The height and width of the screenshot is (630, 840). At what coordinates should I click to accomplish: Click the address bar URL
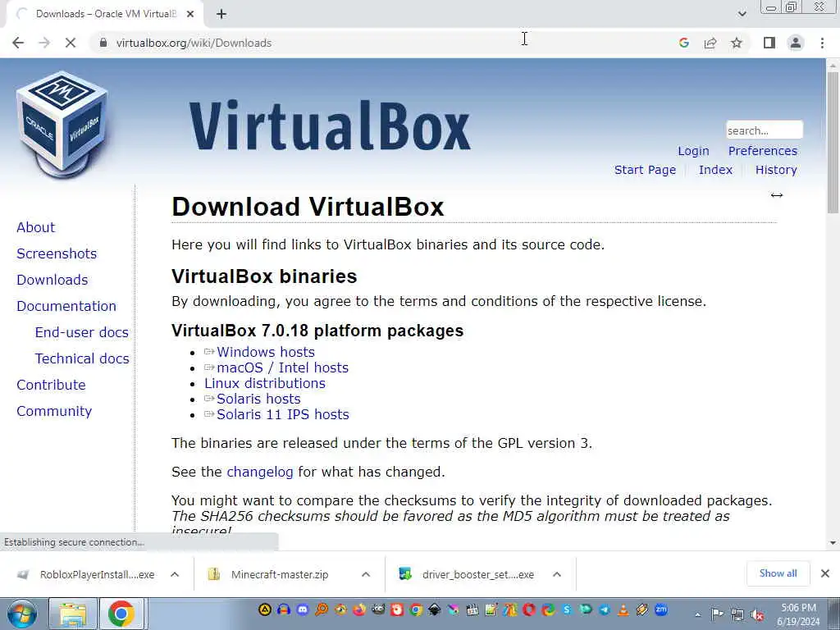pos(194,43)
